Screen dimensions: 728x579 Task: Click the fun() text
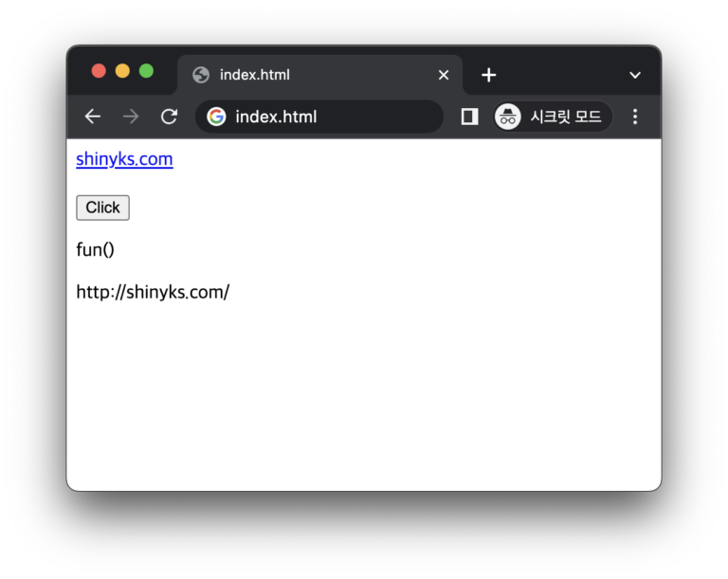pos(95,250)
